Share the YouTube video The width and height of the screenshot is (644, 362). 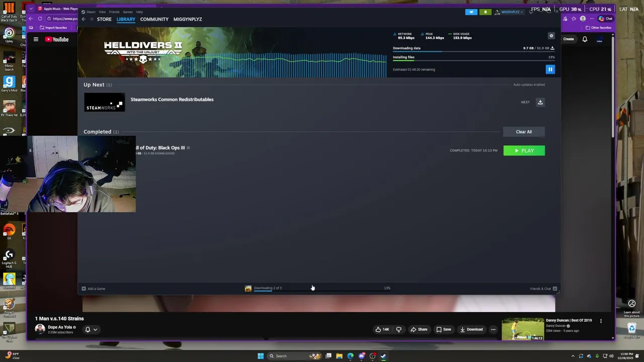(x=419, y=329)
